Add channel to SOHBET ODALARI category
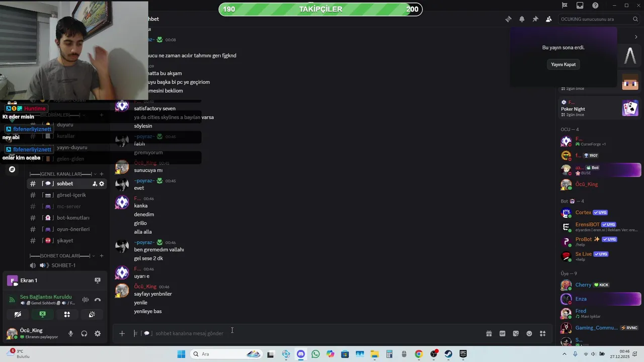 point(101,256)
